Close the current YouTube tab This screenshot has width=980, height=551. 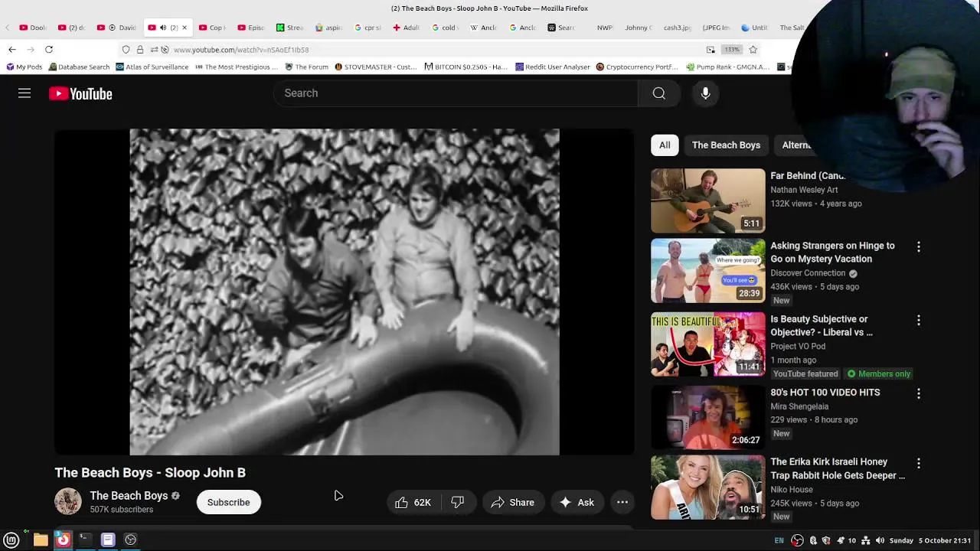(185, 28)
